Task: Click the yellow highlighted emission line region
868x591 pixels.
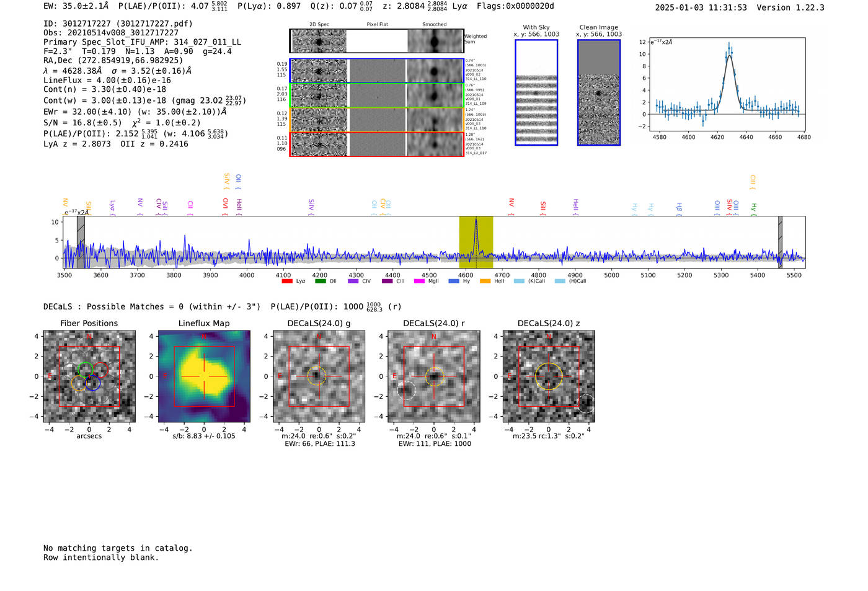Action: [476, 242]
